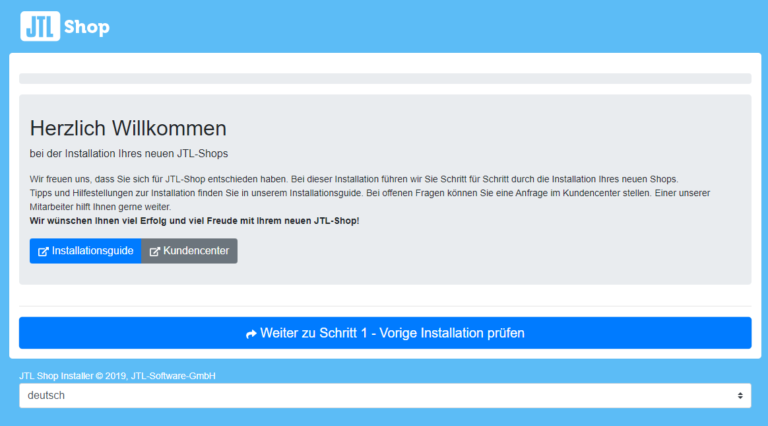Click the 'Herzlich Willkommen' heading
Screen dimensions: 768x426
pyautogui.click(x=128, y=128)
